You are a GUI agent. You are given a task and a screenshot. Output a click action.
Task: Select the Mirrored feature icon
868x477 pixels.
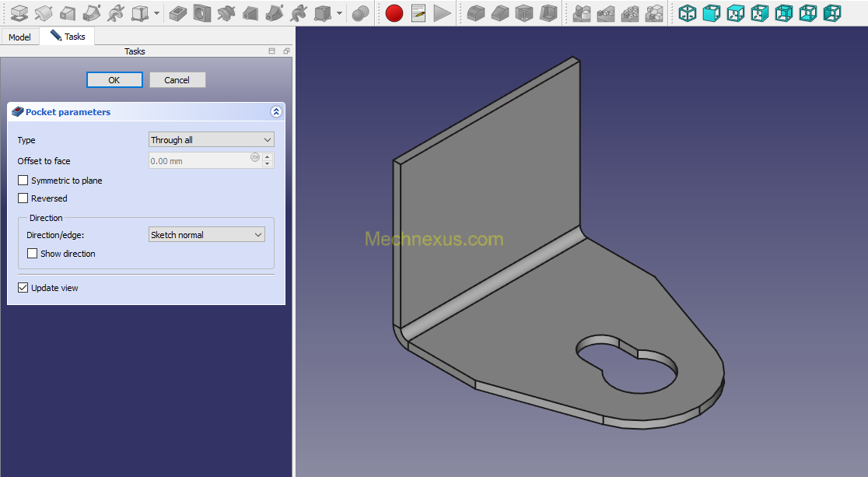coord(582,12)
